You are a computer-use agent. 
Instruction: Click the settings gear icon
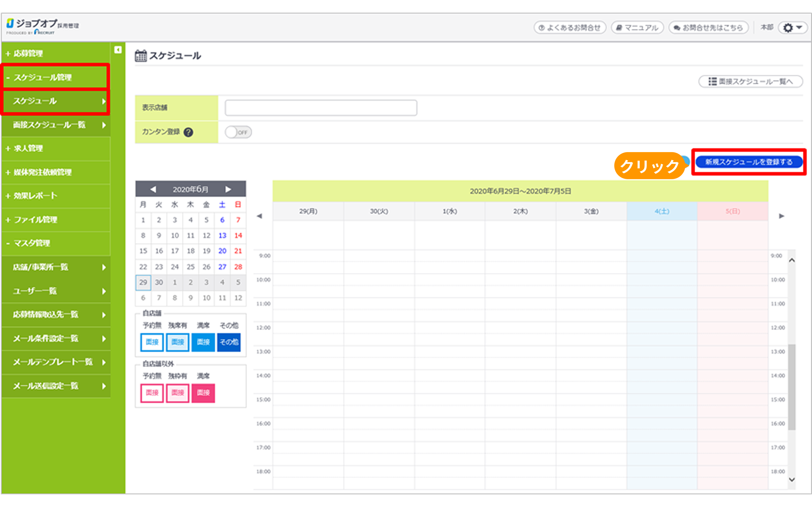pos(788,28)
